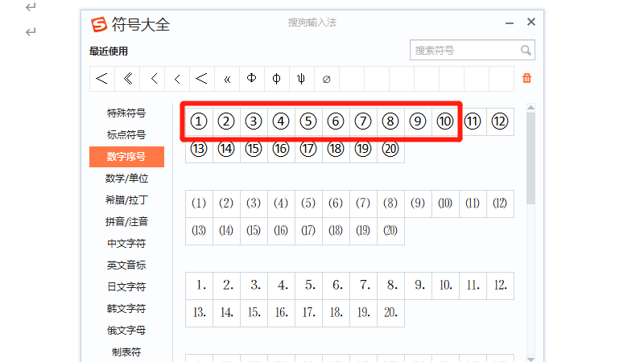Select the 拼音/注音 category
This screenshot has height=362, width=644.
coord(126,222)
